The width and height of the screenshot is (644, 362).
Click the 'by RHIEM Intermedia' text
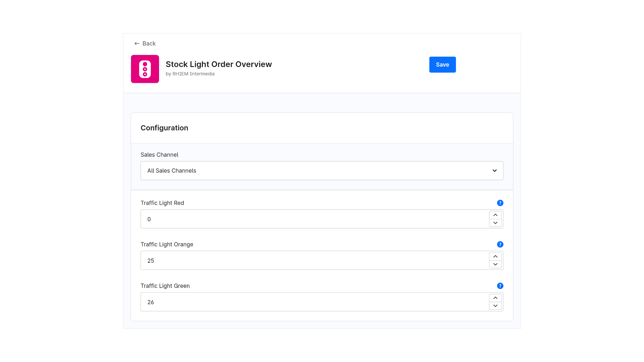click(x=190, y=74)
